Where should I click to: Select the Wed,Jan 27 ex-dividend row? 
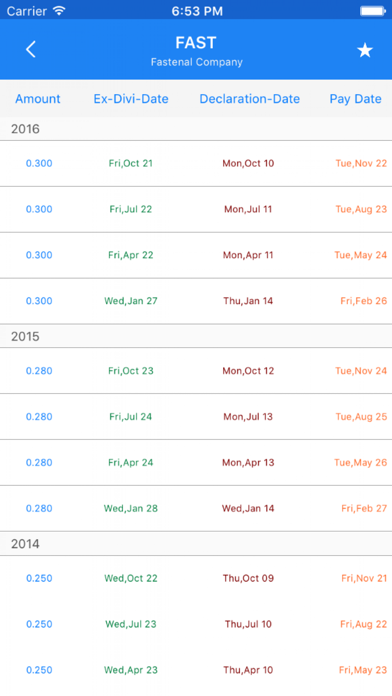pos(196,301)
